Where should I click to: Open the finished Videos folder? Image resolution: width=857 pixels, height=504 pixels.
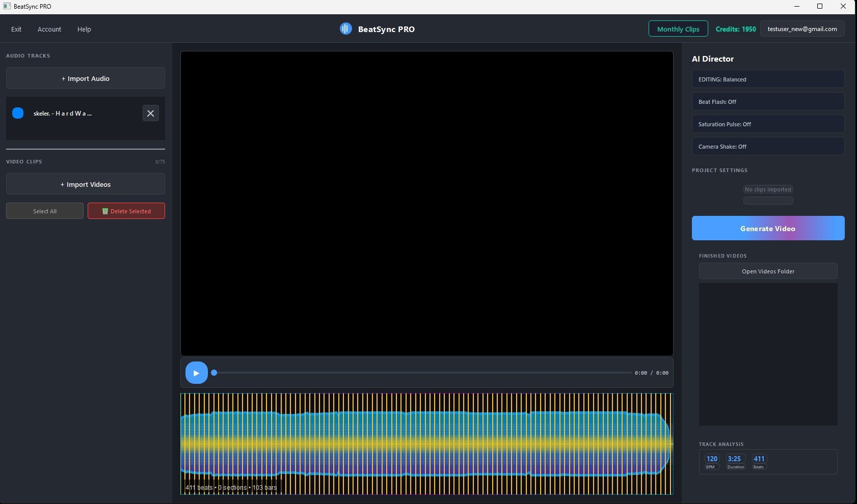click(768, 271)
